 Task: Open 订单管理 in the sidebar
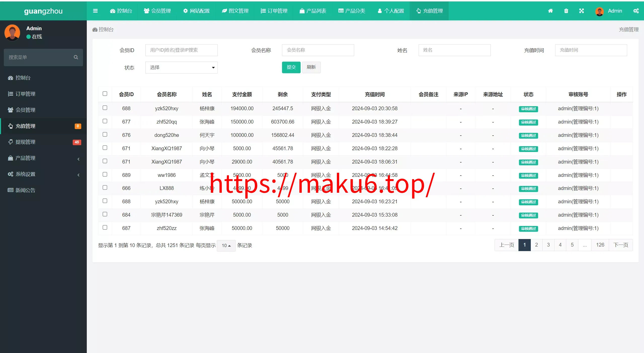pos(43,94)
